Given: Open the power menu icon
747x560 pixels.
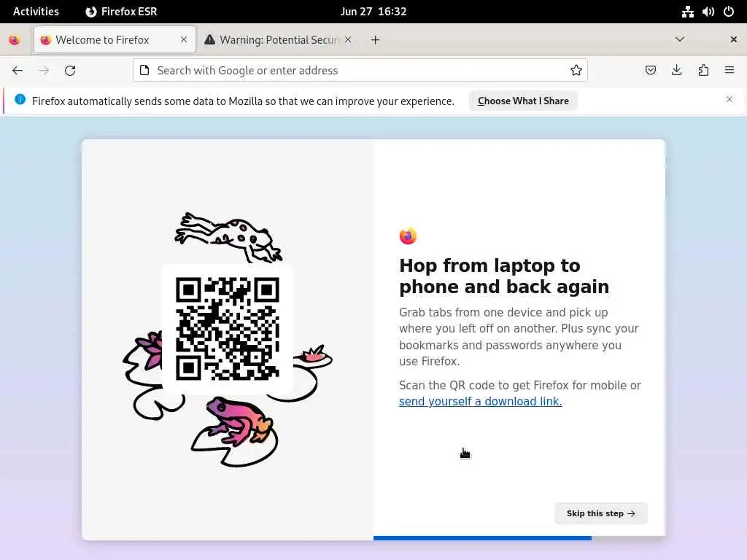Looking at the screenshot, I should [x=729, y=12].
